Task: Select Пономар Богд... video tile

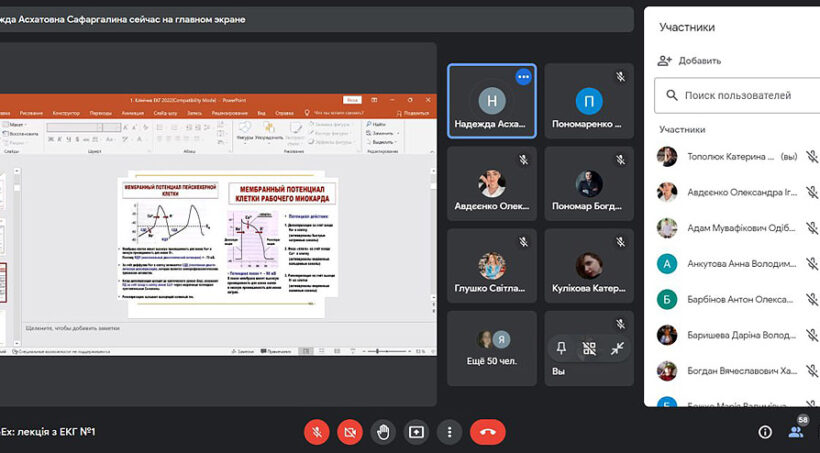Action: 589,184
